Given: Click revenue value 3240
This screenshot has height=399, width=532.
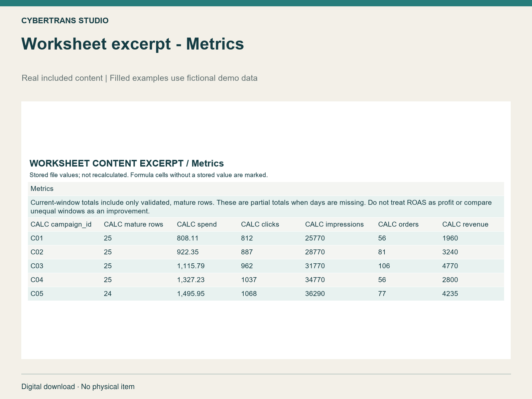Looking at the screenshot, I should coord(450,252).
